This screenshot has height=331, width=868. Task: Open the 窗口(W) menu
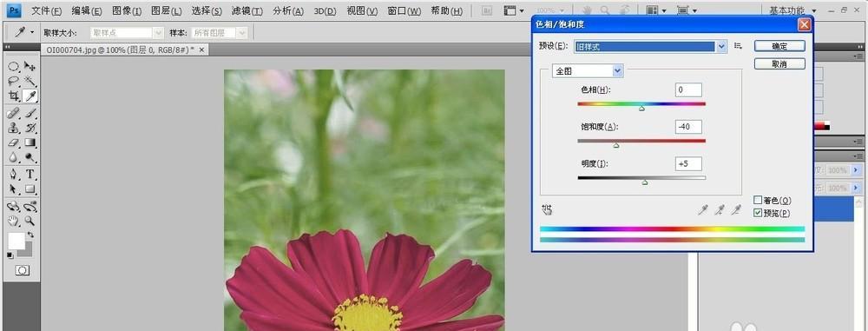pos(404,10)
